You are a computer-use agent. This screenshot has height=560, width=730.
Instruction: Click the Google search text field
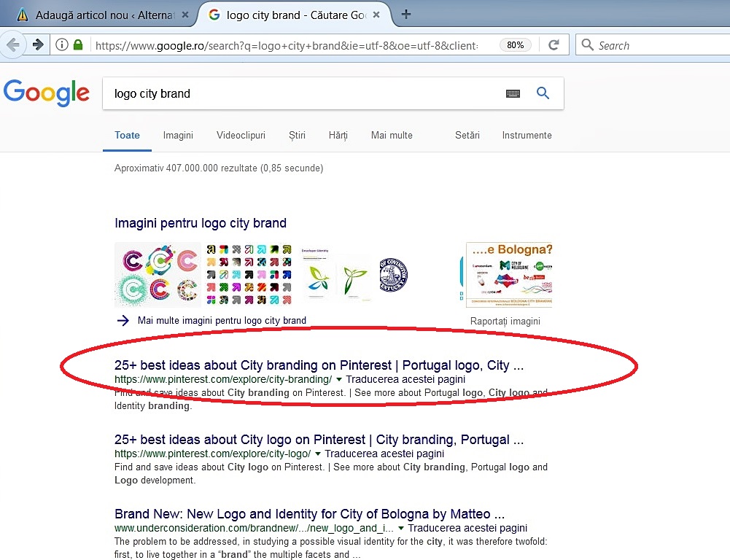pos(299,93)
